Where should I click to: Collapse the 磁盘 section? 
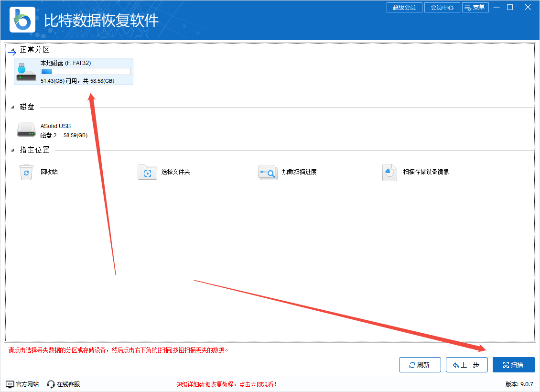pos(12,107)
